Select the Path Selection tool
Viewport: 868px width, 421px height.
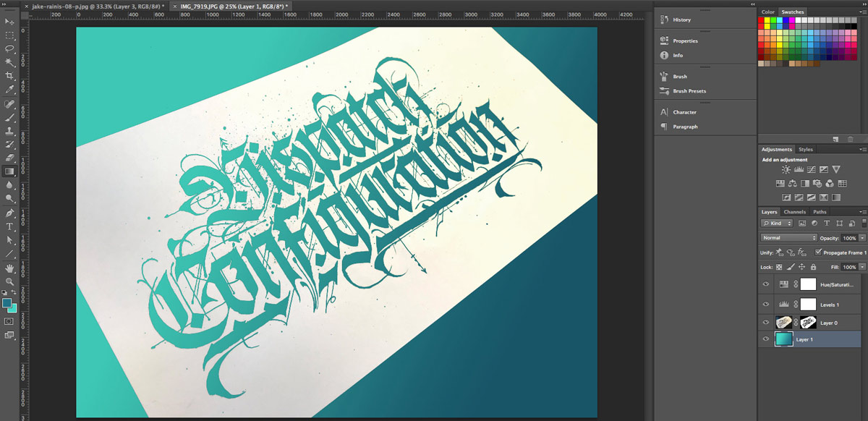pyautogui.click(x=9, y=240)
